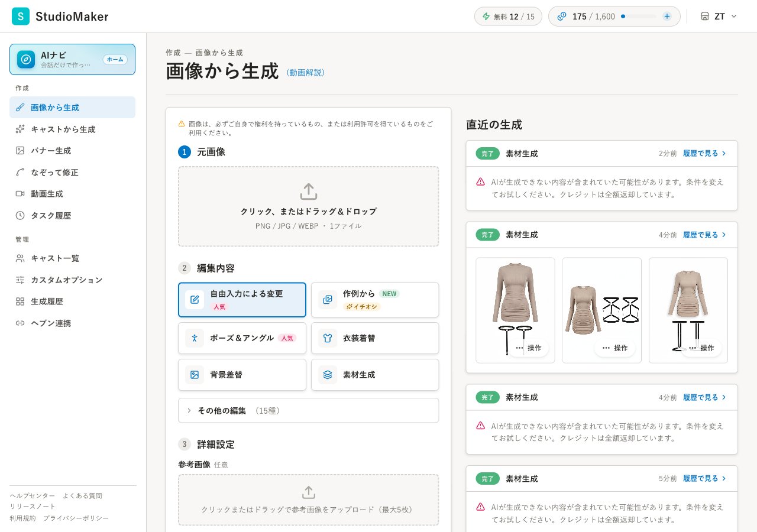757x532 pixels.
Task: Open バナー生成 in the sidebar
Action: point(72,151)
